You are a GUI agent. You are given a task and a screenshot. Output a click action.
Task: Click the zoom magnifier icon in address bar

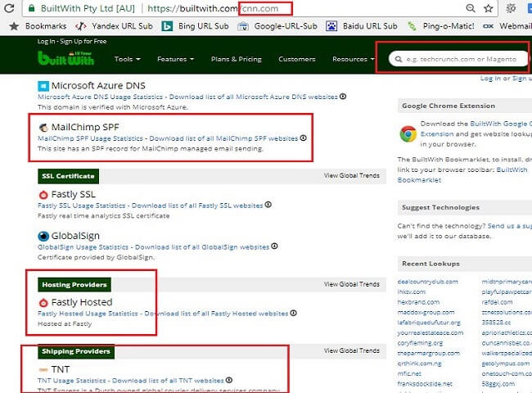tap(471, 8)
